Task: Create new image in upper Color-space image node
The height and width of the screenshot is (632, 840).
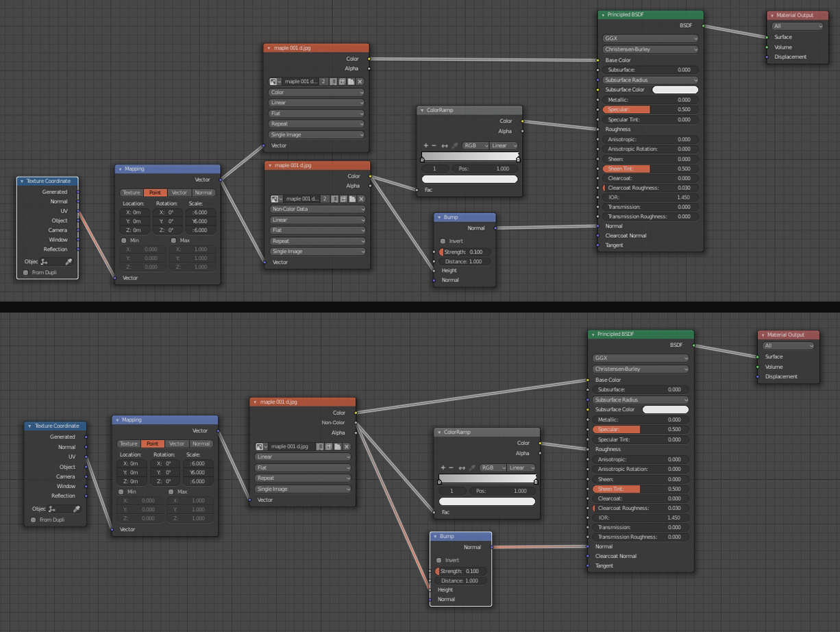Action: (x=342, y=82)
